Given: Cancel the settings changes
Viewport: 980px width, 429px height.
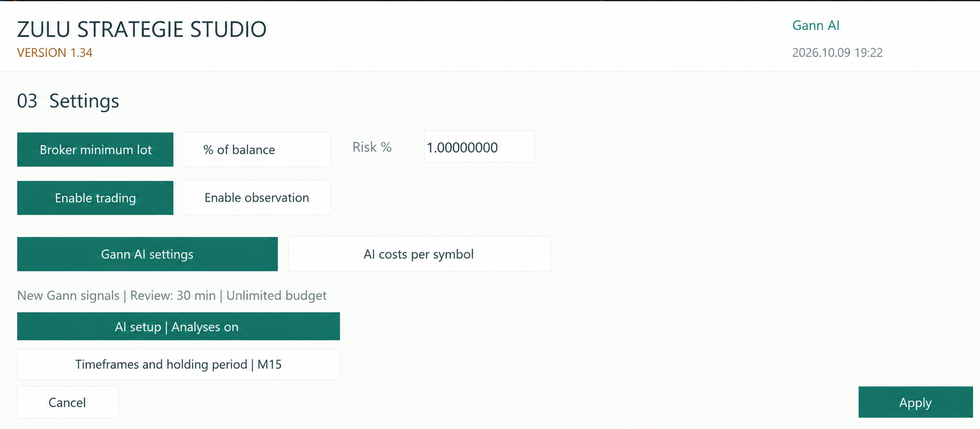Looking at the screenshot, I should (x=67, y=402).
